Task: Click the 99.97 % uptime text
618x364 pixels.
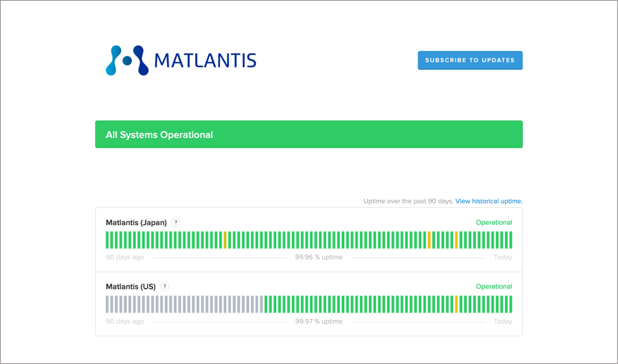Action: point(318,321)
